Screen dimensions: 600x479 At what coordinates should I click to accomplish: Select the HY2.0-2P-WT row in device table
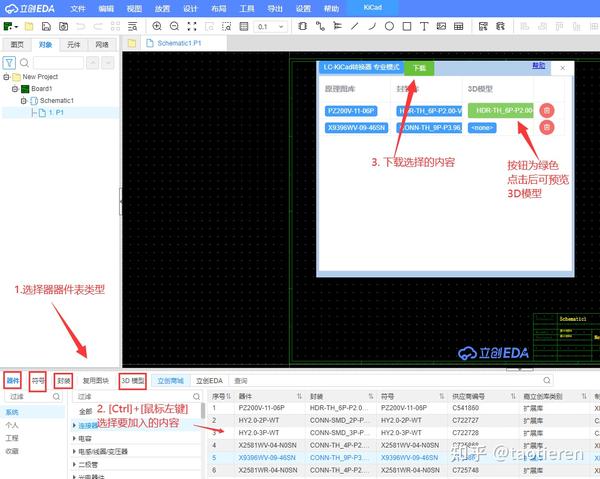[x=404, y=420]
